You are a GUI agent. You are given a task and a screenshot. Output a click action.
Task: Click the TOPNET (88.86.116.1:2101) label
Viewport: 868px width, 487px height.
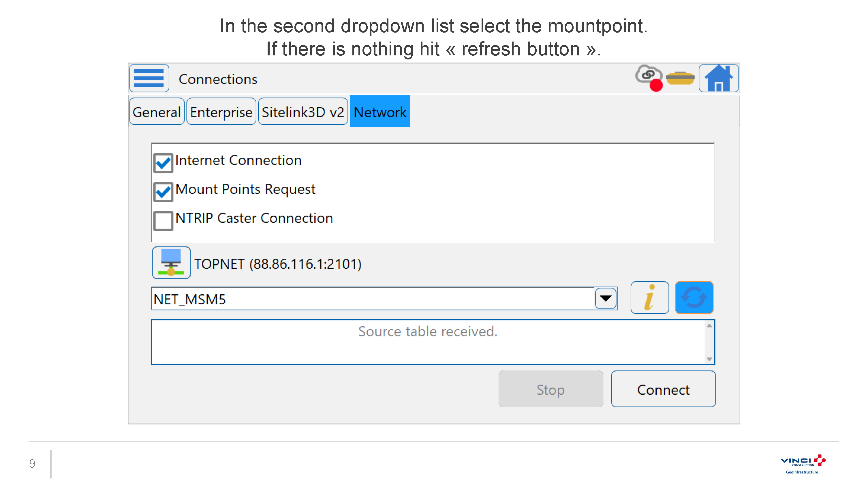point(278,264)
